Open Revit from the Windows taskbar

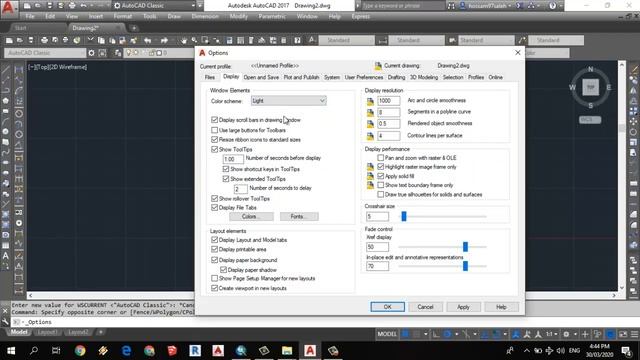click(x=195, y=350)
